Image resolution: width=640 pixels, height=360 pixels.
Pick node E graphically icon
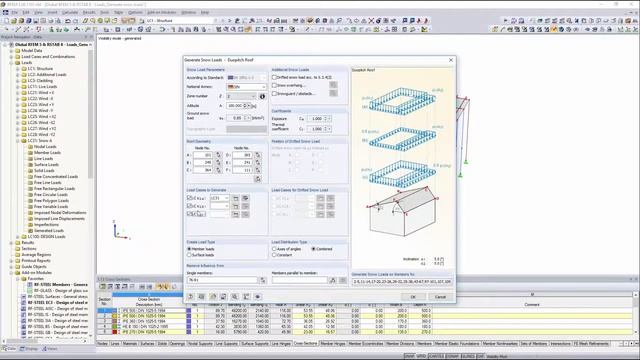pyautogui.click(x=258, y=162)
